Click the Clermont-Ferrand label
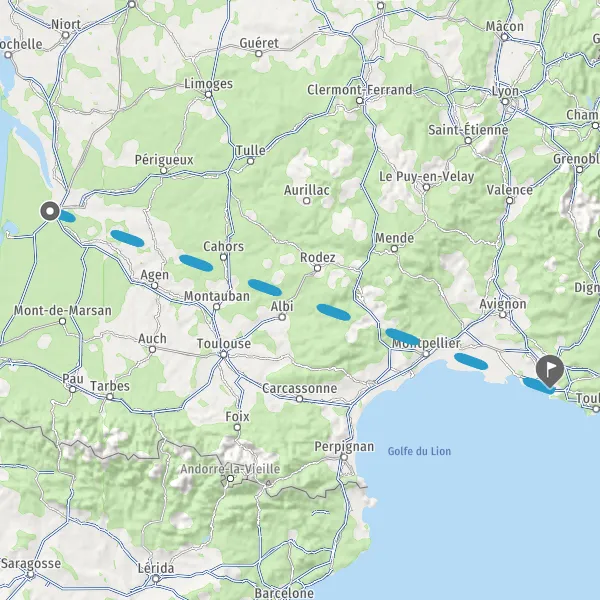 [360, 90]
